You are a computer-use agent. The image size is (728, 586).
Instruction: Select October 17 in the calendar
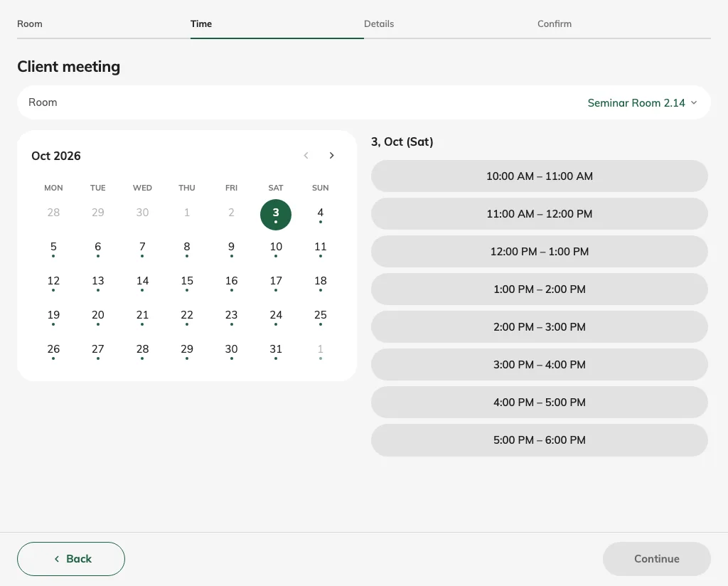click(276, 283)
